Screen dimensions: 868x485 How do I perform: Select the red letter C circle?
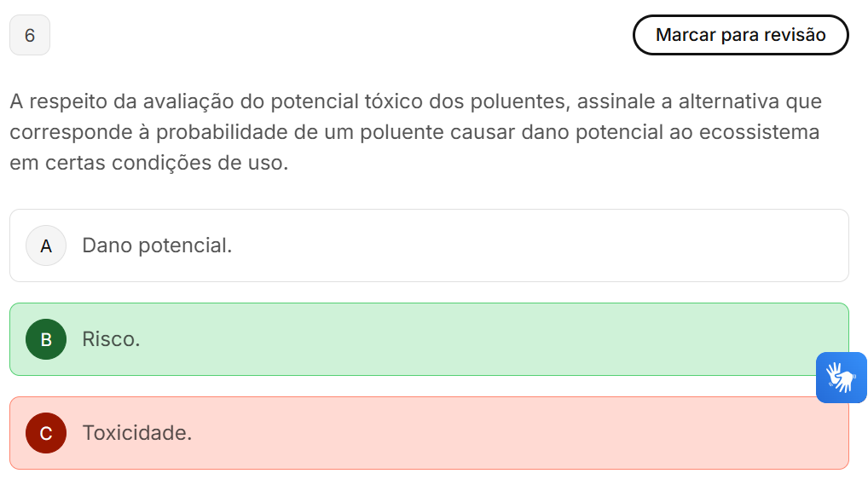46,433
